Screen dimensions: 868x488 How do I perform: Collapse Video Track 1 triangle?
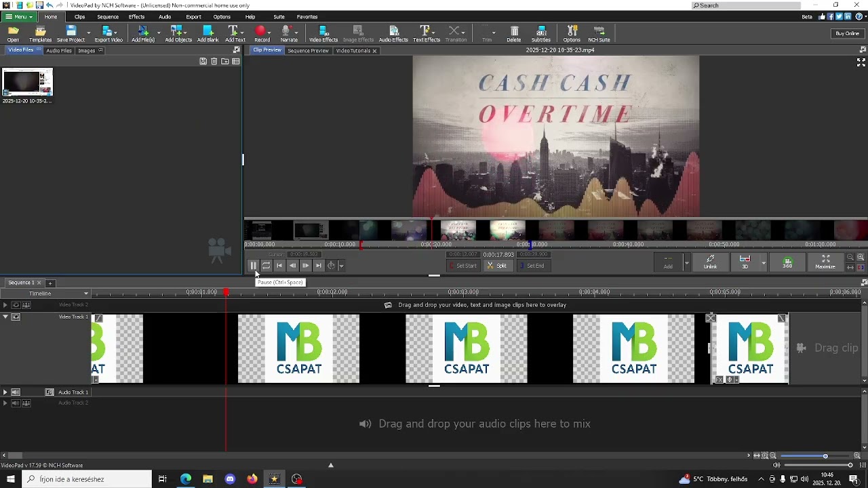coord(5,317)
